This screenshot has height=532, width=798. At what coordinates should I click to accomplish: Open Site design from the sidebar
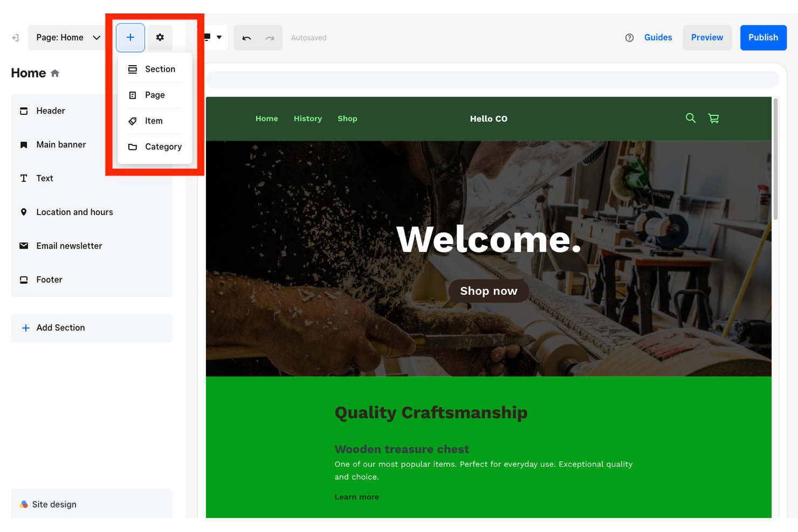[54, 504]
